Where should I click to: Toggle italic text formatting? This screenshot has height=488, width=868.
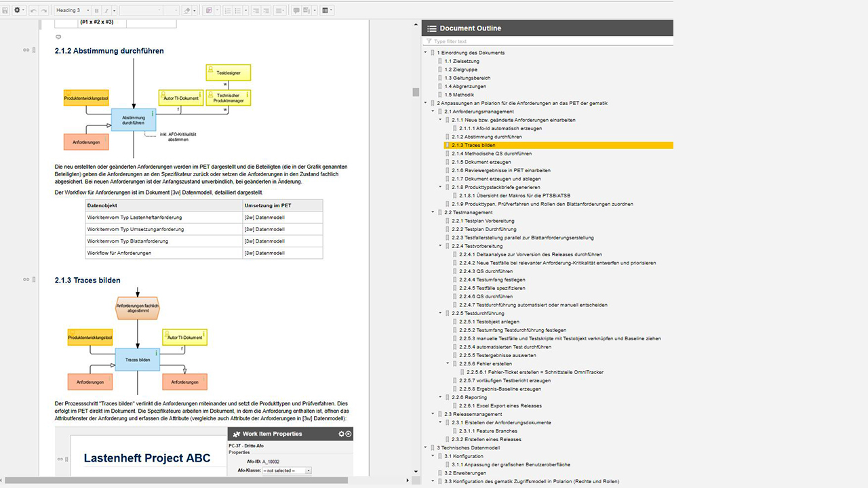coord(106,10)
